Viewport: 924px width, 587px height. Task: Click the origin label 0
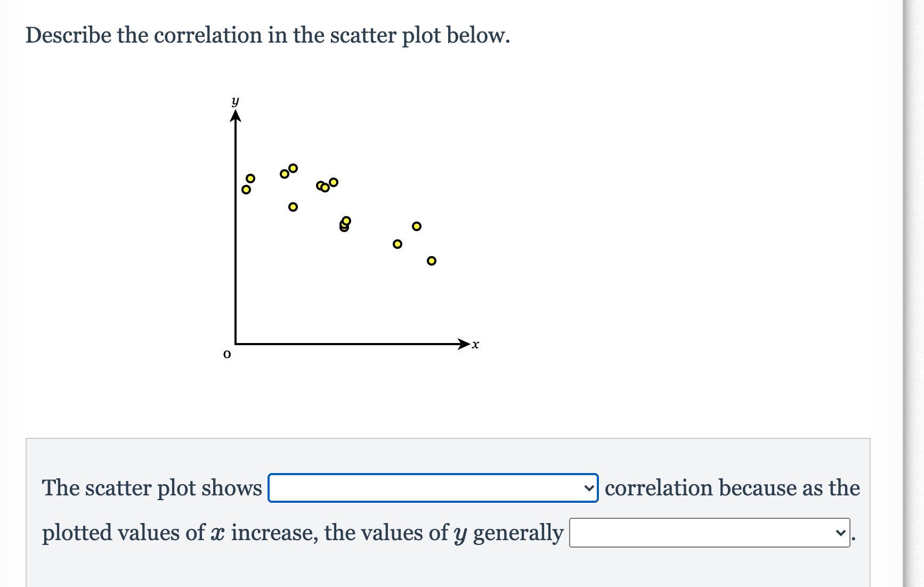tap(227, 354)
